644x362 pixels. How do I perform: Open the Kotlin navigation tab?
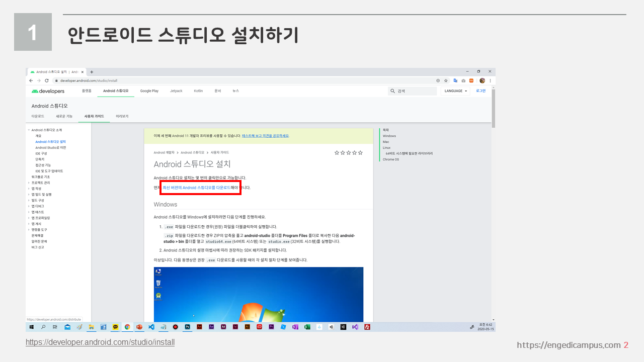(198, 91)
